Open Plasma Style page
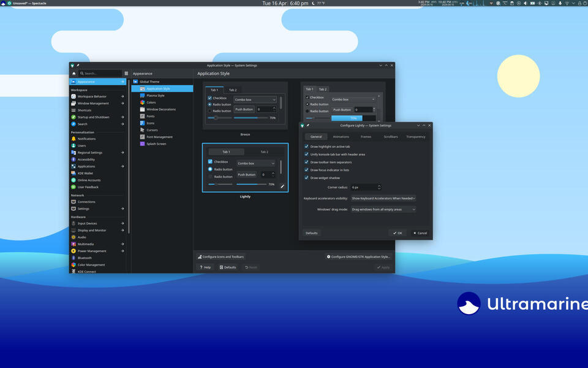The width and height of the screenshot is (588, 368). [x=162, y=96]
